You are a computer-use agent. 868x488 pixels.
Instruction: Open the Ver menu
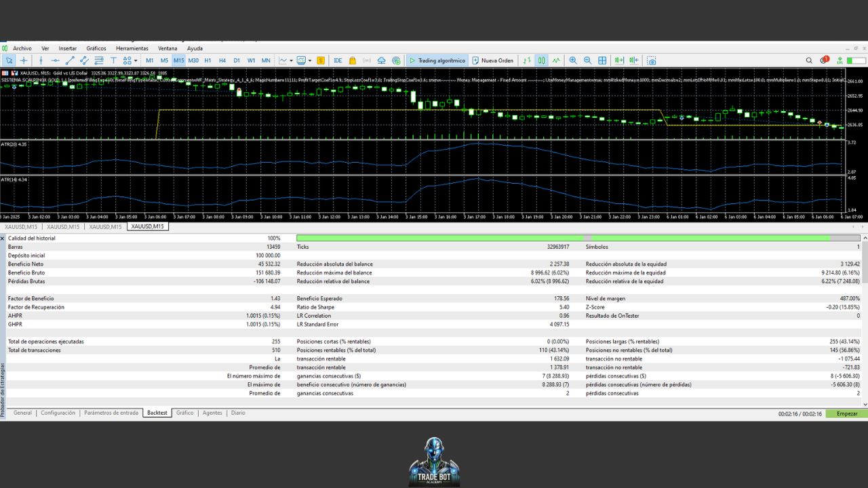pos(45,49)
